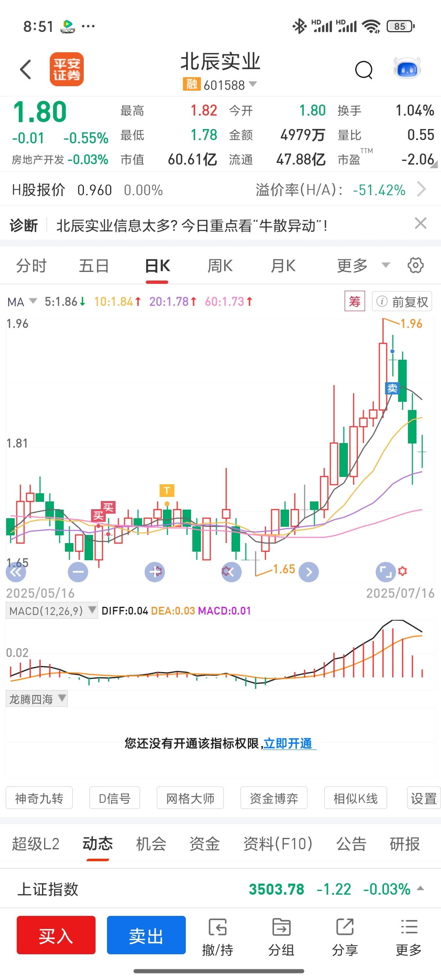The height and width of the screenshot is (980, 441).
Task: Open the MA indicator dropdown
Action: pyautogui.click(x=22, y=302)
